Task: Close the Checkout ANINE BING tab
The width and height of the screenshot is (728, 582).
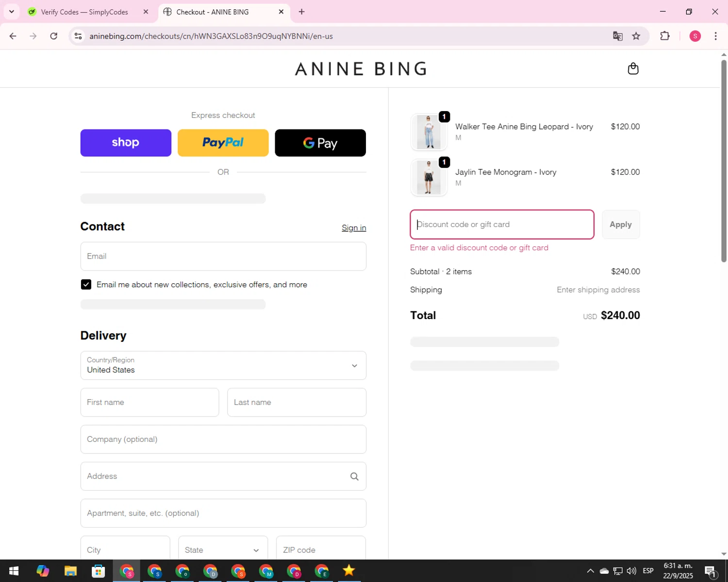Action: (x=281, y=12)
